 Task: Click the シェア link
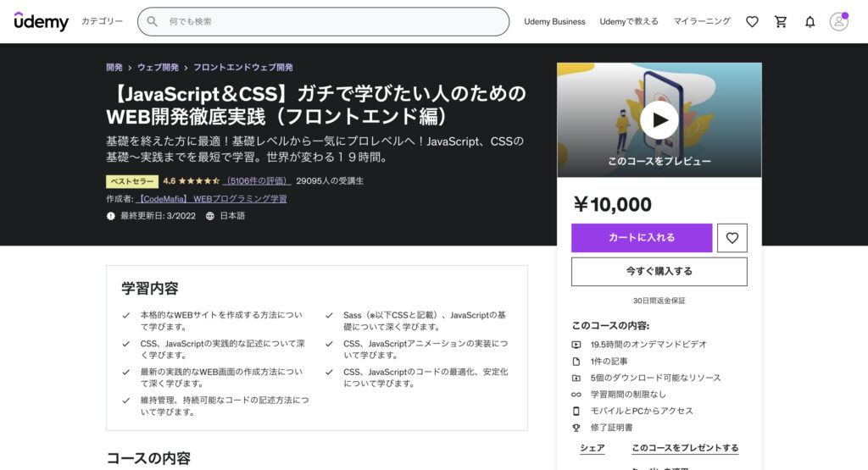tap(593, 448)
